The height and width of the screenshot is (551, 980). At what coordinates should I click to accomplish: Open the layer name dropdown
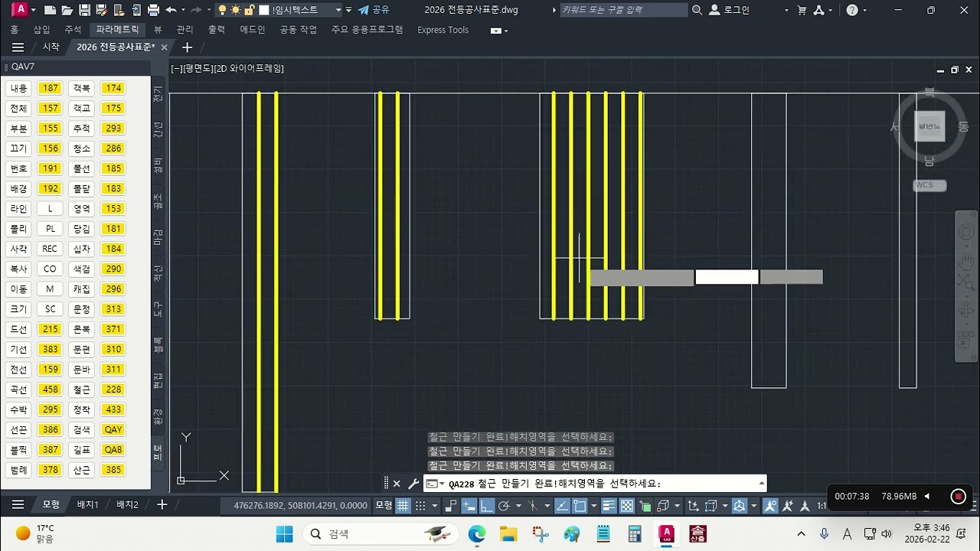[x=338, y=10]
